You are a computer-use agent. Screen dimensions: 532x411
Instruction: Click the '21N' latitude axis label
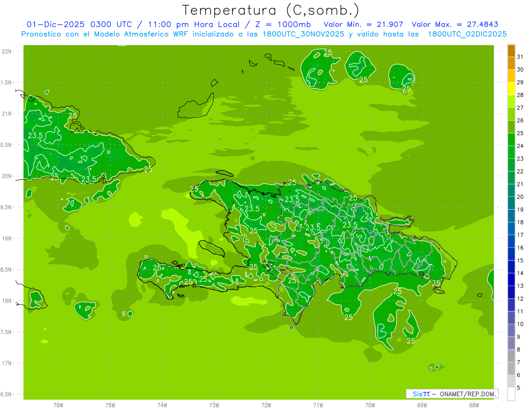[7, 114]
